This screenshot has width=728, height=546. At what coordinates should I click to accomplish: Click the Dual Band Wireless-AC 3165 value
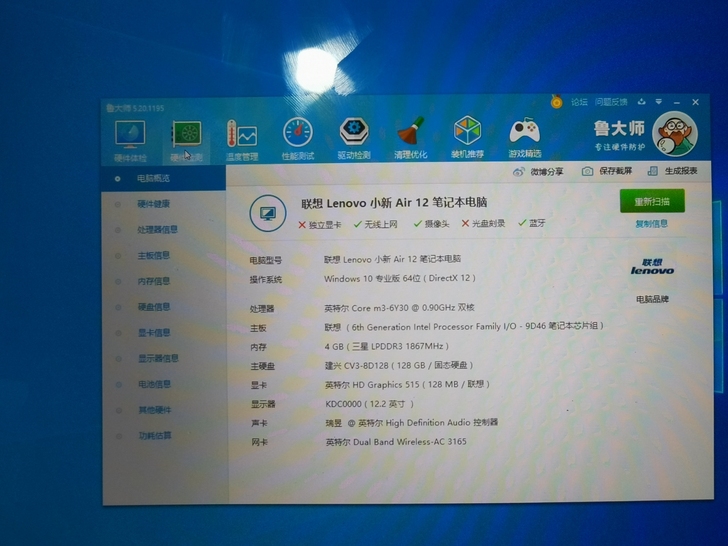coord(396,442)
